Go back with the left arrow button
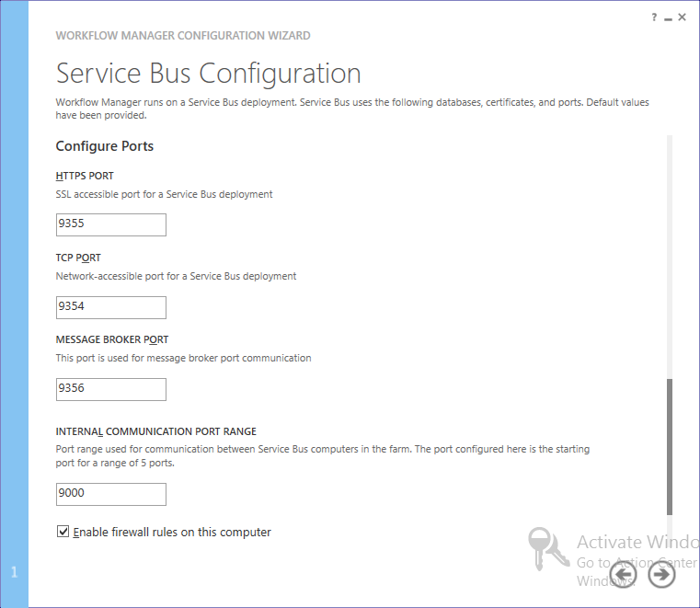The width and height of the screenshot is (700, 608). coord(623,575)
